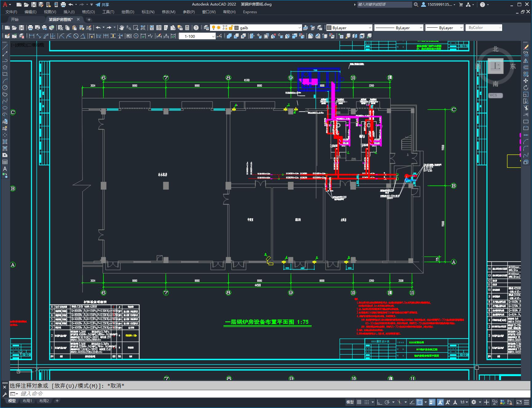The width and height of the screenshot is (532, 408).
Task: Select the Arc Length dimension tool
Action: point(46,36)
